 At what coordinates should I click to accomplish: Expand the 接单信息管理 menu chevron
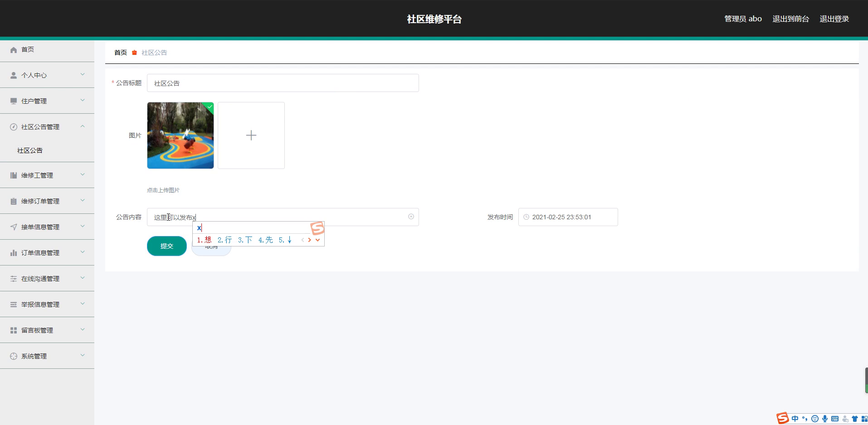83,226
